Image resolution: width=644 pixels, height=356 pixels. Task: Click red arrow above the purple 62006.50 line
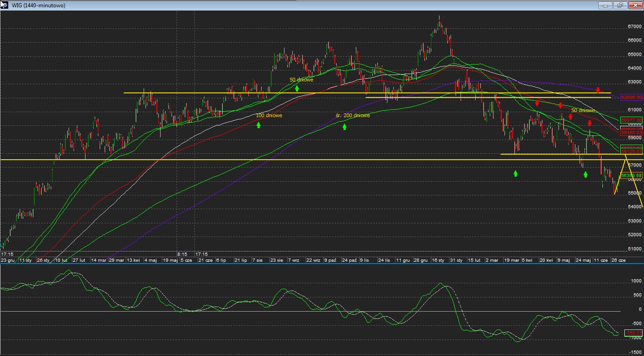(x=598, y=90)
